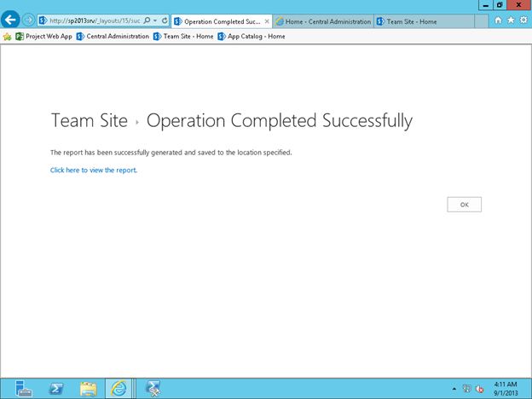Click the network status tray icon
The height and width of the screenshot is (399, 532).
coord(467,389)
